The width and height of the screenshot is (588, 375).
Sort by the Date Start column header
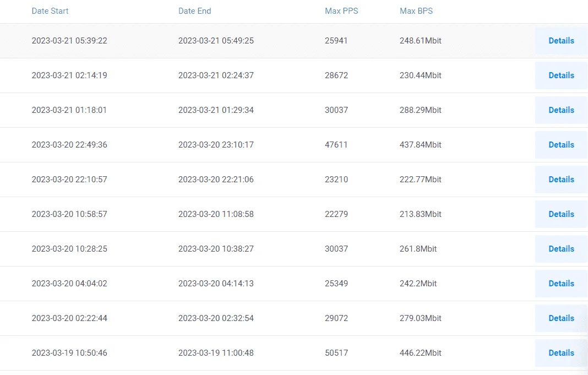[x=50, y=11]
